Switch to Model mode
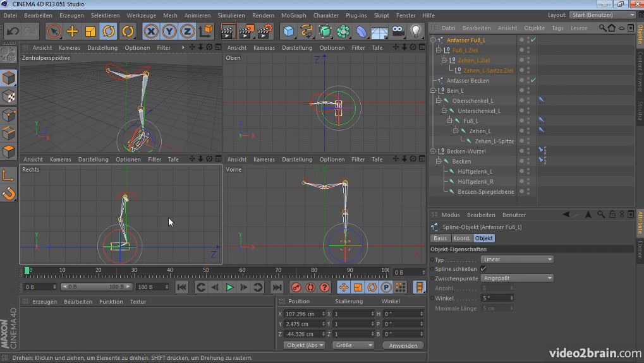 9,78
